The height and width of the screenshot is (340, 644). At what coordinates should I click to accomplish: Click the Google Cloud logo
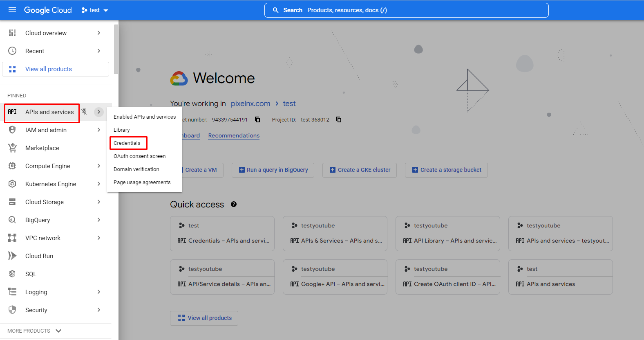coord(48,10)
